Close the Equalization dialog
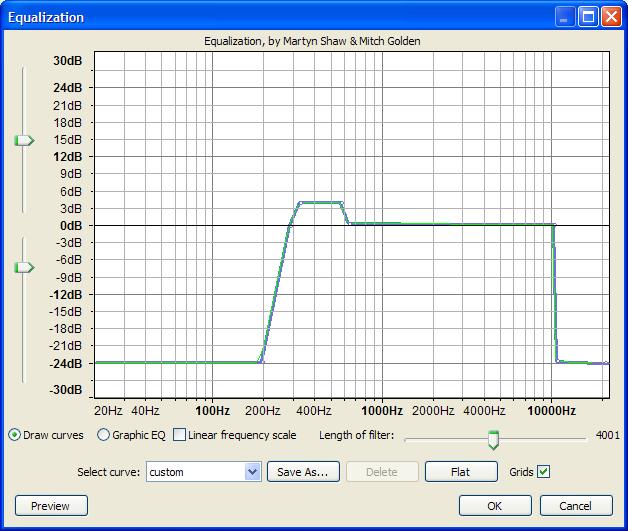Screen dimensions: 628x531 click(x=611, y=17)
